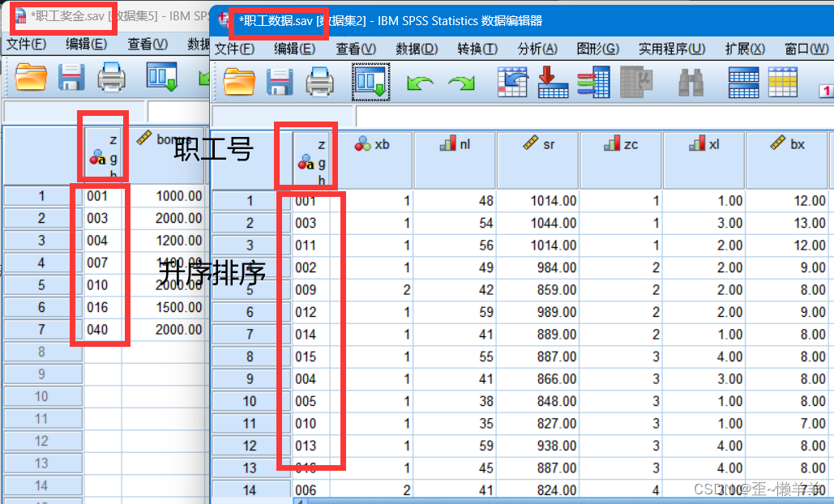The height and width of the screenshot is (504, 834).
Task: Cell value box in 职工数据 window
Action: (594, 117)
